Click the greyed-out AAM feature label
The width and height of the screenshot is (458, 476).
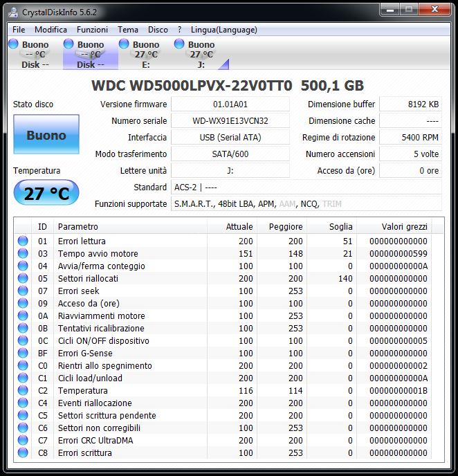[x=287, y=204]
